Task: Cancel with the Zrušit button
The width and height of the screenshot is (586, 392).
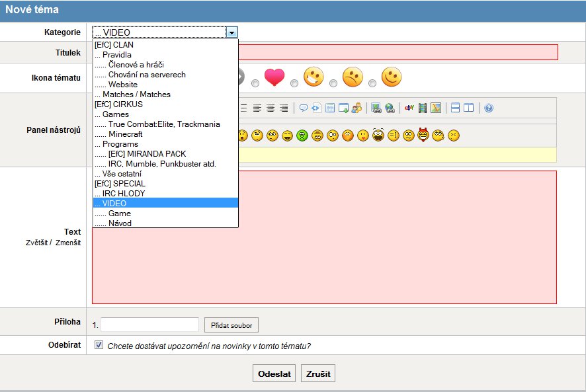Action: 318,373
